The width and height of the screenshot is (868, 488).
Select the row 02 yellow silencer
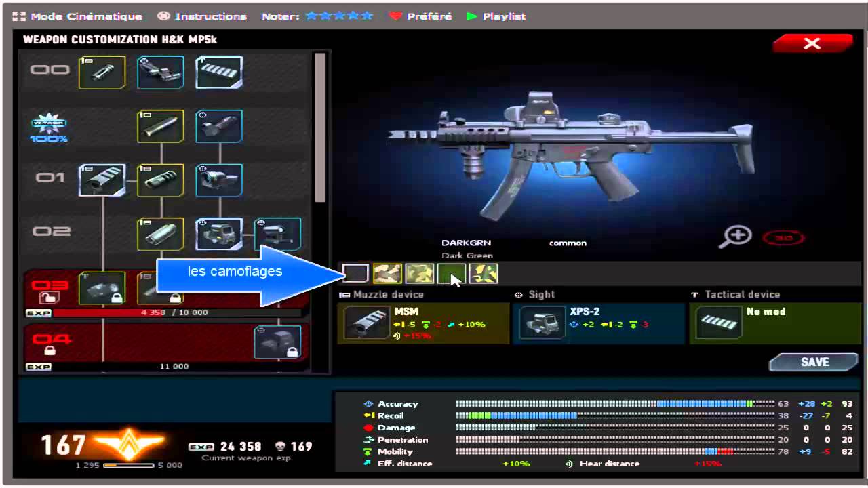[x=161, y=234]
